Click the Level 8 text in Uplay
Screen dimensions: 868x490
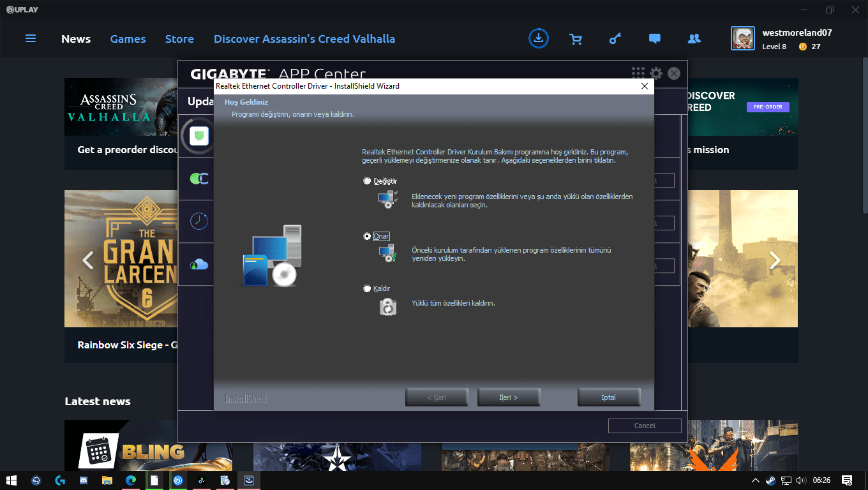click(x=774, y=47)
